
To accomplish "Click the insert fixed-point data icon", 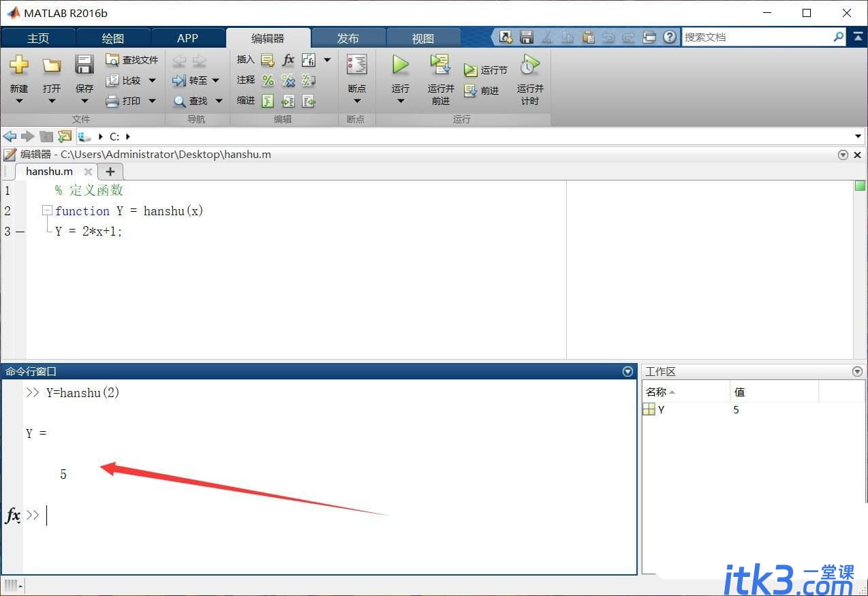I will click(309, 60).
